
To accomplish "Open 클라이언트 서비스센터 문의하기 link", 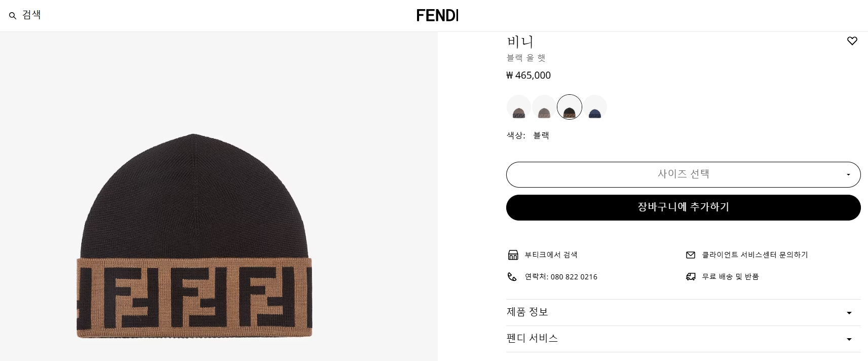I will (x=754, y=255).
